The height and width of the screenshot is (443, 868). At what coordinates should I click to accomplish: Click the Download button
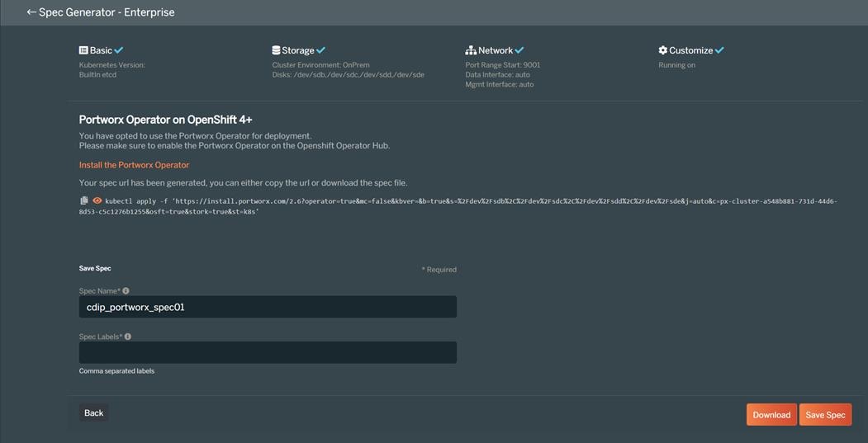tap(771, 415)
